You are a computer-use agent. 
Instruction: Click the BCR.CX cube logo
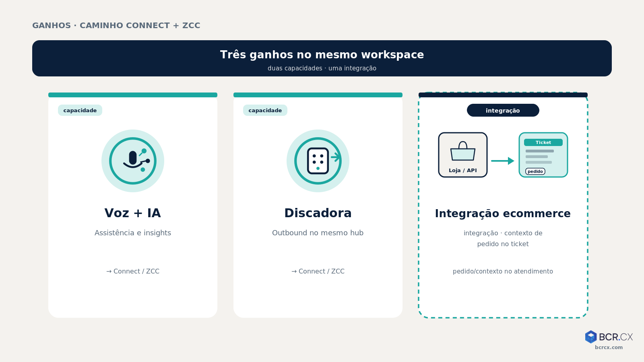tap(591, 337)
